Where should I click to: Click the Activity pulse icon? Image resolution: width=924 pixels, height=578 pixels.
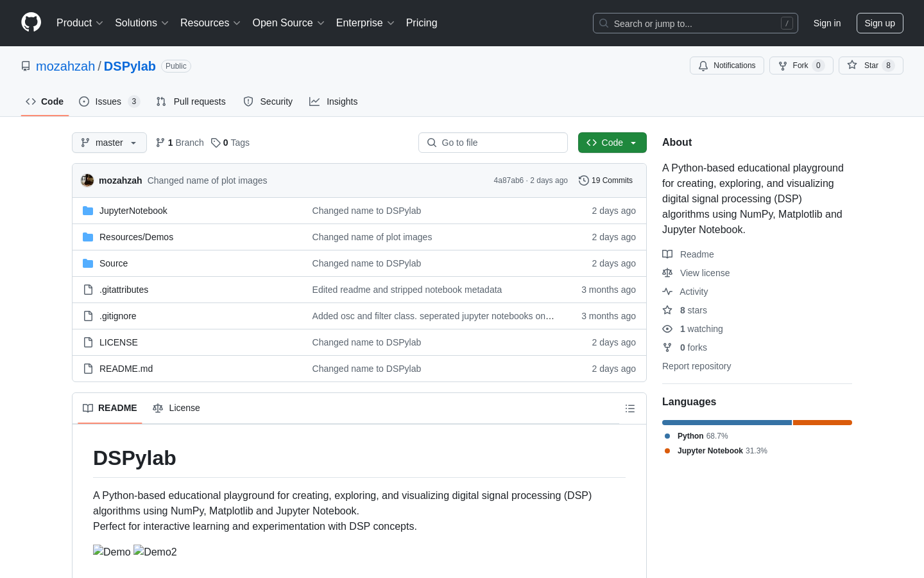point(667,292)
